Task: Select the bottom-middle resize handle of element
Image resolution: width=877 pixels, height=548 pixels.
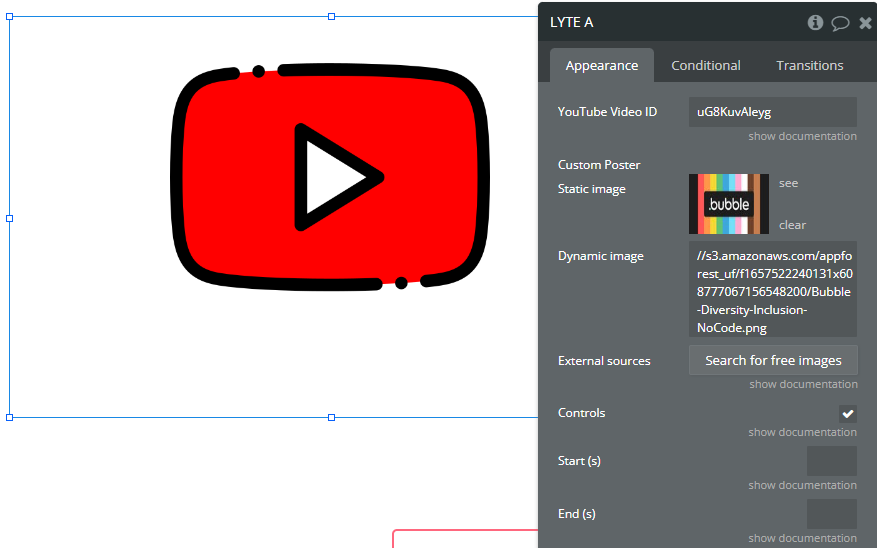Action: [x=332, y=418]
